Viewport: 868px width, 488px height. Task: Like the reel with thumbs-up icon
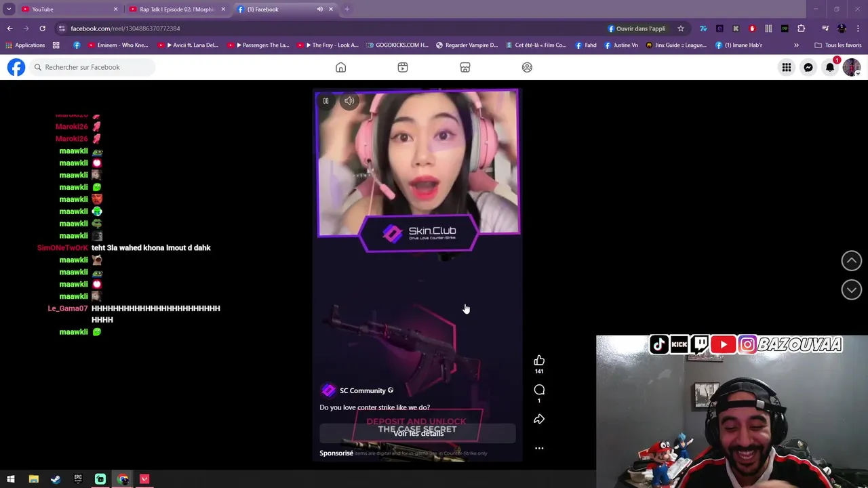[x=539, y=361]
